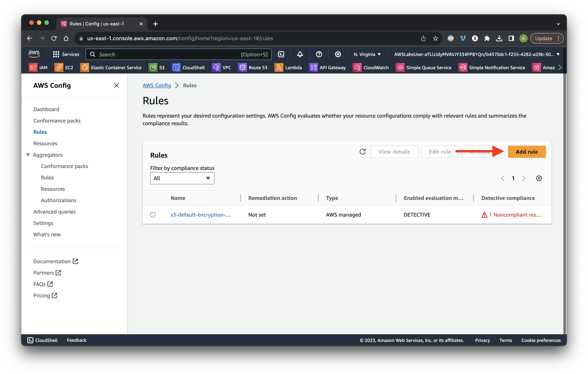Screen dimensions: 588x374
Task: Open the Route 53 shortcut
Action: [253, 67]
